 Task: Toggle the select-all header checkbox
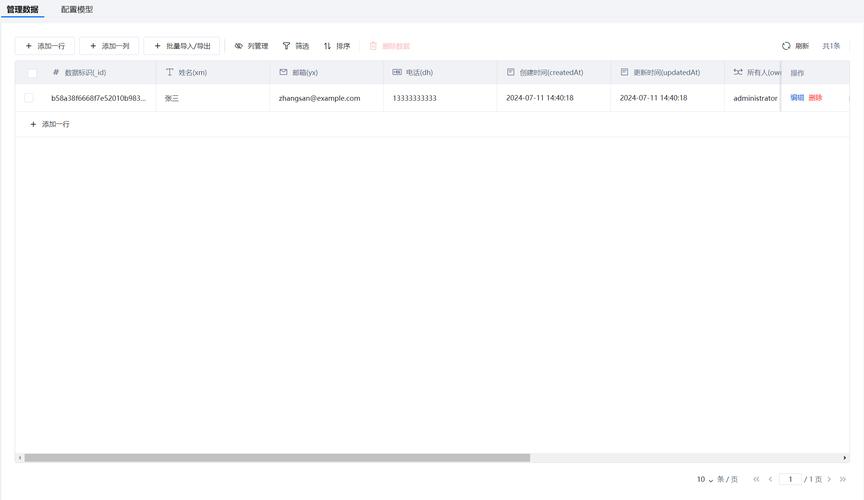[32, 73]
